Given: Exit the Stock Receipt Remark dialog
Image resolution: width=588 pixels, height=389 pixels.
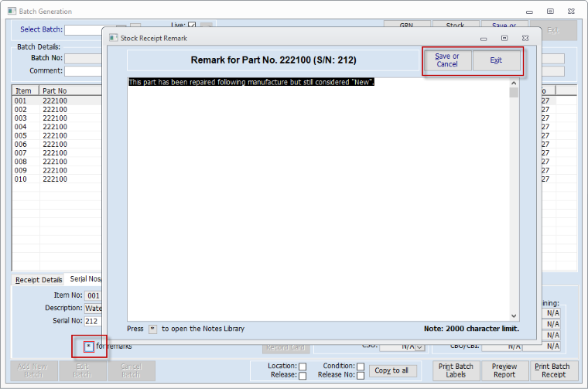Looking at the screenshot, I should (x=496, y=60).
